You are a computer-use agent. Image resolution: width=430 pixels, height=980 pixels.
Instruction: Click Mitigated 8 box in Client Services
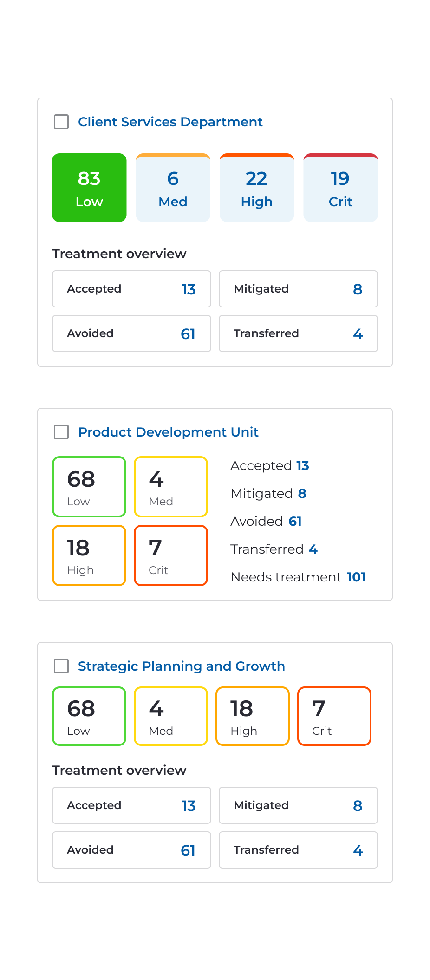(x=298, y=289)
